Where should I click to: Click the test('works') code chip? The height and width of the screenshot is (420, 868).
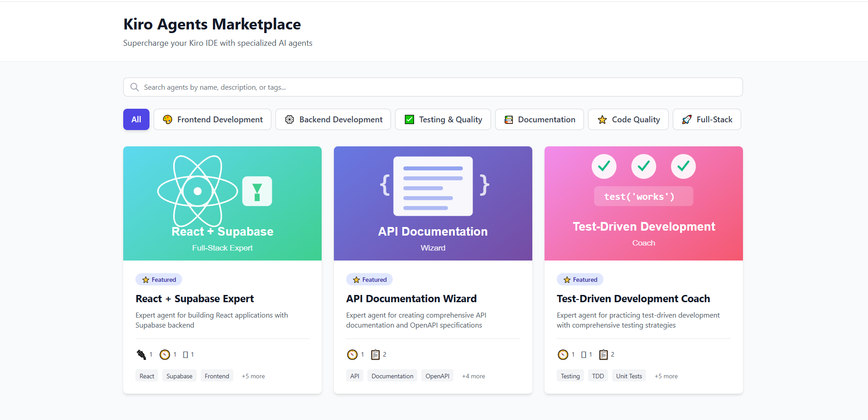point(644,196)
